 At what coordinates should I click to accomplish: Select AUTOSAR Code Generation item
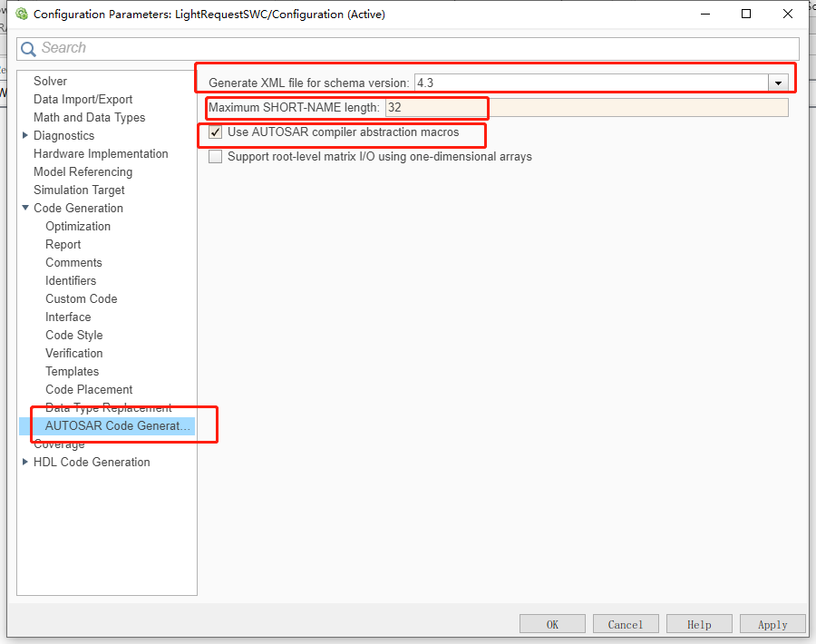coord(117,426)
